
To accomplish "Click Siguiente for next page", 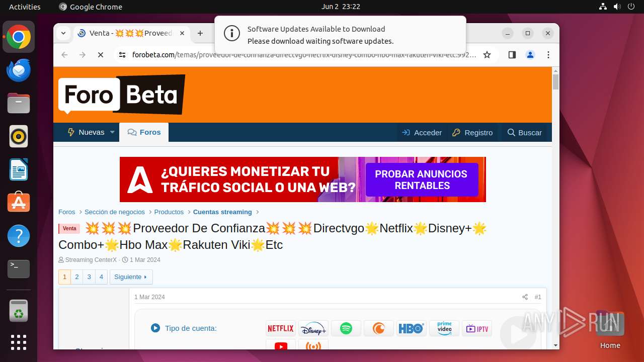I will (131, 277).
